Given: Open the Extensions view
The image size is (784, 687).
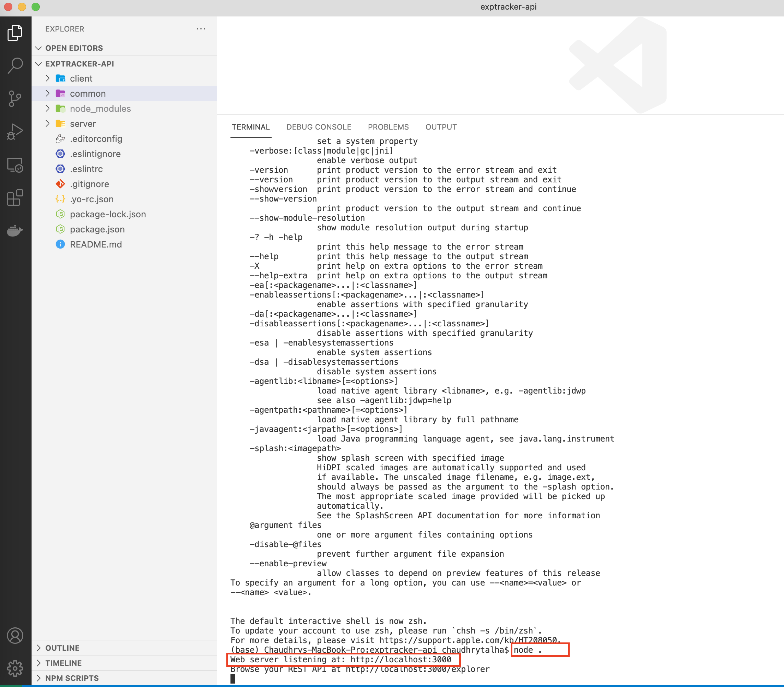Looking at the screenshot, I should coord(15,198).
